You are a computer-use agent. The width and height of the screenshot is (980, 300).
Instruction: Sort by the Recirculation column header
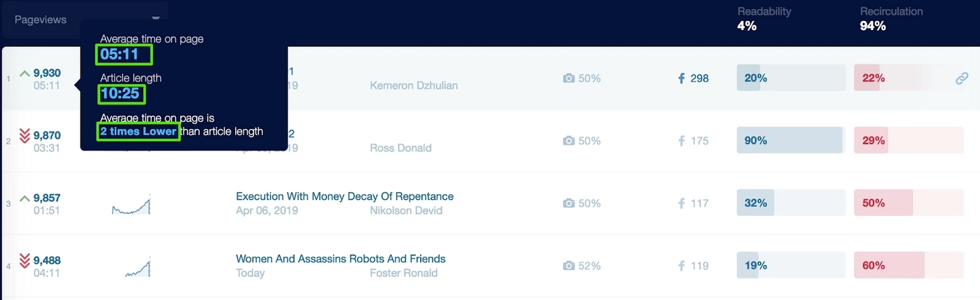click(x=892, y=11)
